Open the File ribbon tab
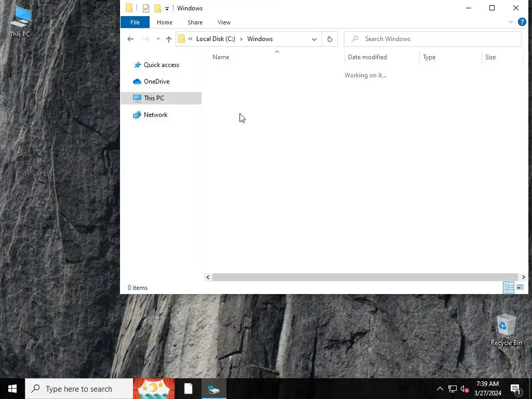The width and height of the screenshot is (532, 399). [135, 22]
